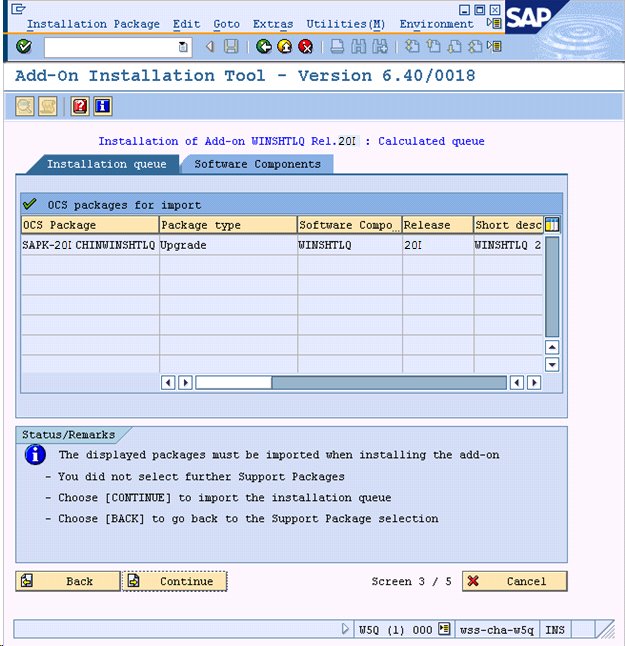This screenshot has height=646, width=625.
Task: Collapse the command field arrow
Action: pos(210,47)
